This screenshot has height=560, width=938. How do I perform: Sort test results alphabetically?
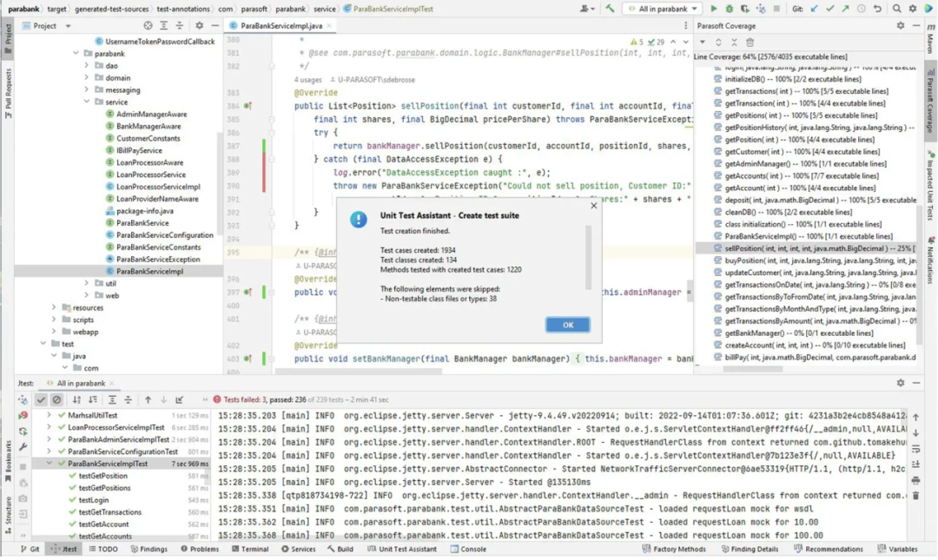76,399
